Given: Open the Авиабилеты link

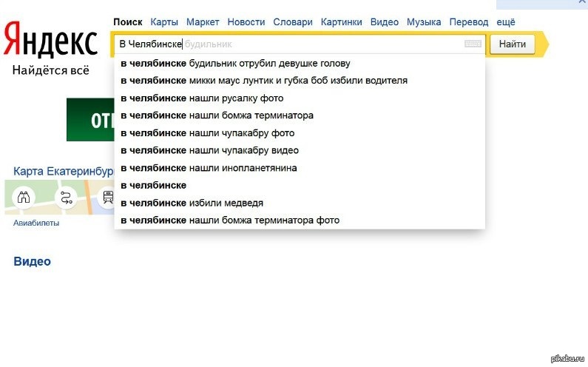Looking at the screenshot, I should [36, 223].
